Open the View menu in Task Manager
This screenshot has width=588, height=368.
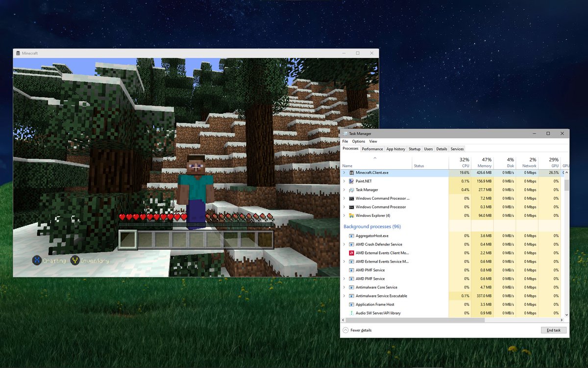tap(373, 141)
